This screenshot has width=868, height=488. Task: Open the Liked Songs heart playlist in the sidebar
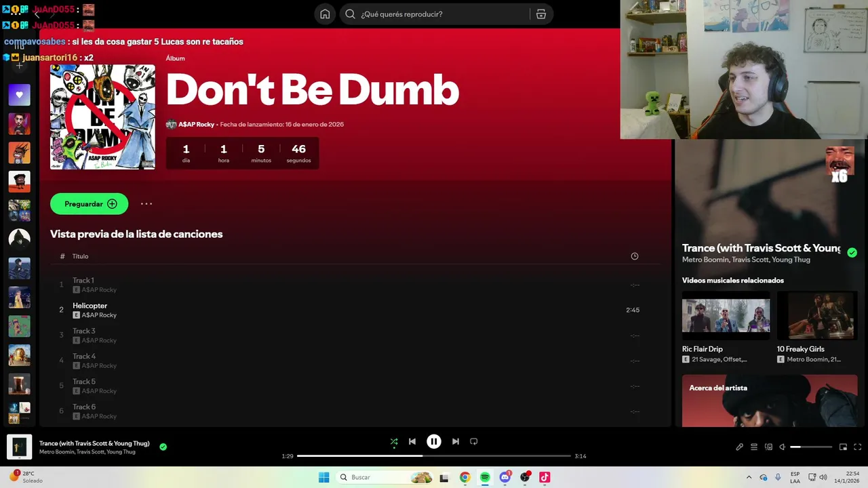pos(19,95)
